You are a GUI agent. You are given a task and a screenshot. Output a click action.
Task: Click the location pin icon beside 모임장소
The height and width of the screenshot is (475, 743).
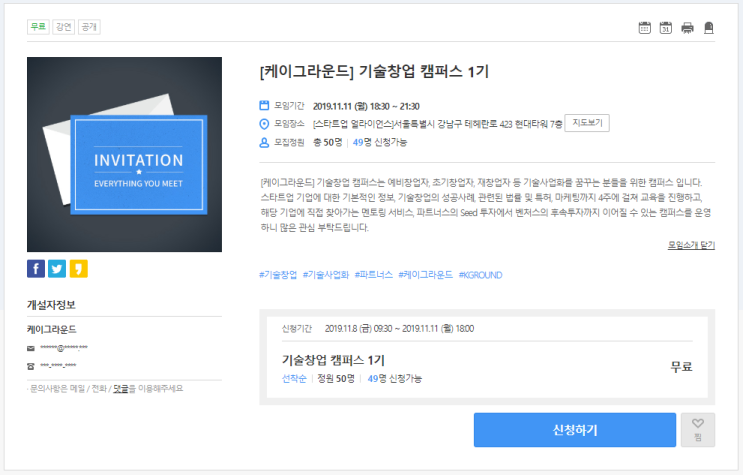[x=264, y=124]
